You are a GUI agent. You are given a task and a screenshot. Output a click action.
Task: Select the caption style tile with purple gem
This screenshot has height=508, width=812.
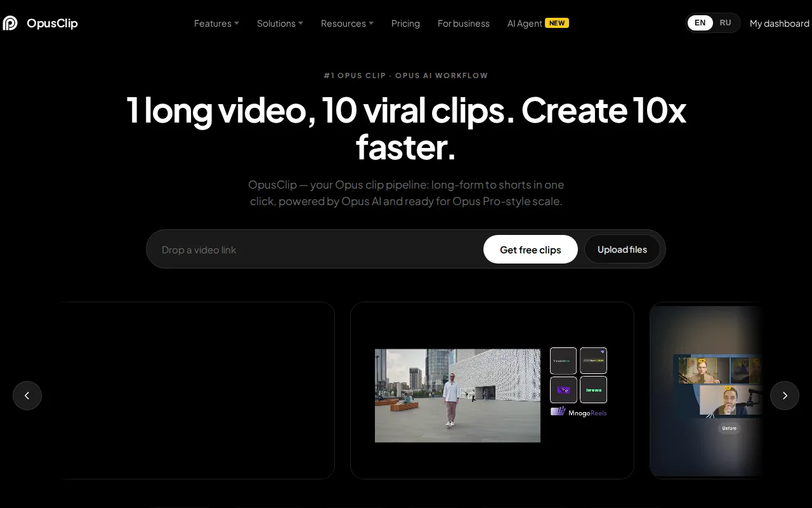pos(593,361)
